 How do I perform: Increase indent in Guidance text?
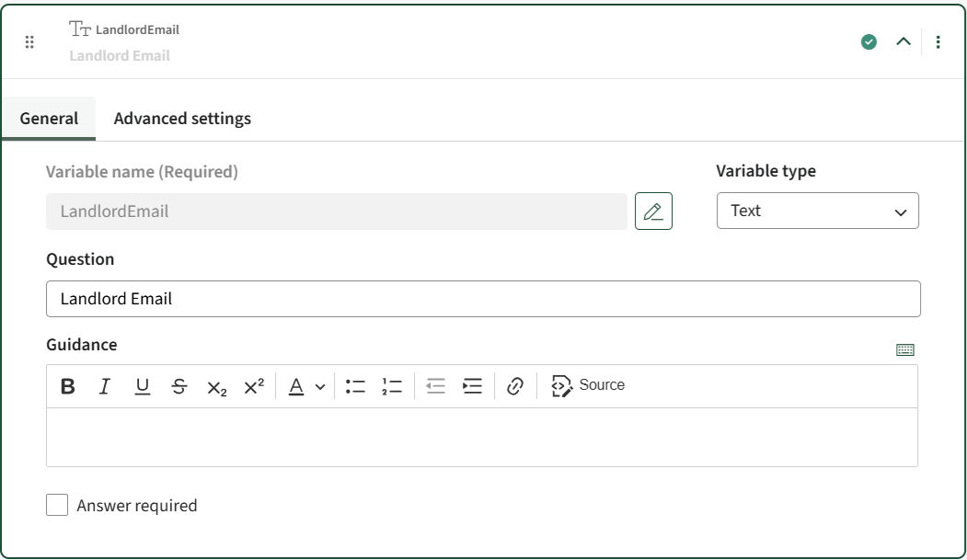(x=473, y=386)
